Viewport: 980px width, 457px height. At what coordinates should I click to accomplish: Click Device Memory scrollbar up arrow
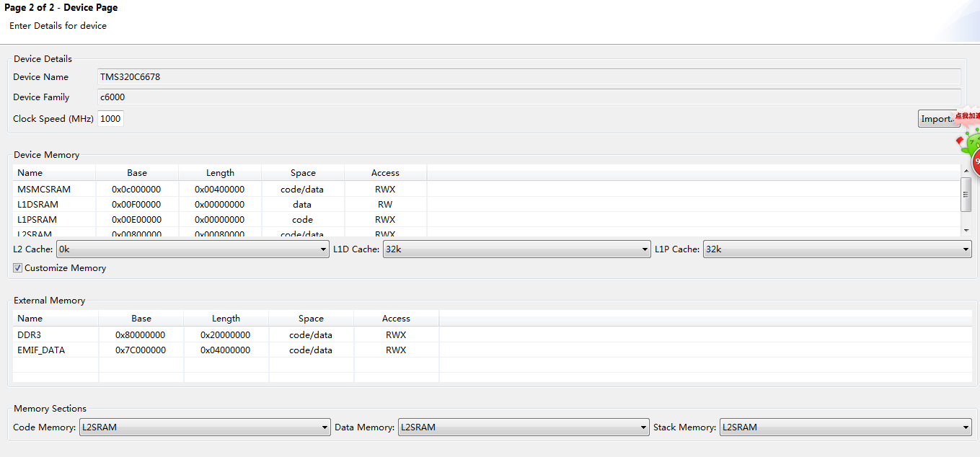966,170
